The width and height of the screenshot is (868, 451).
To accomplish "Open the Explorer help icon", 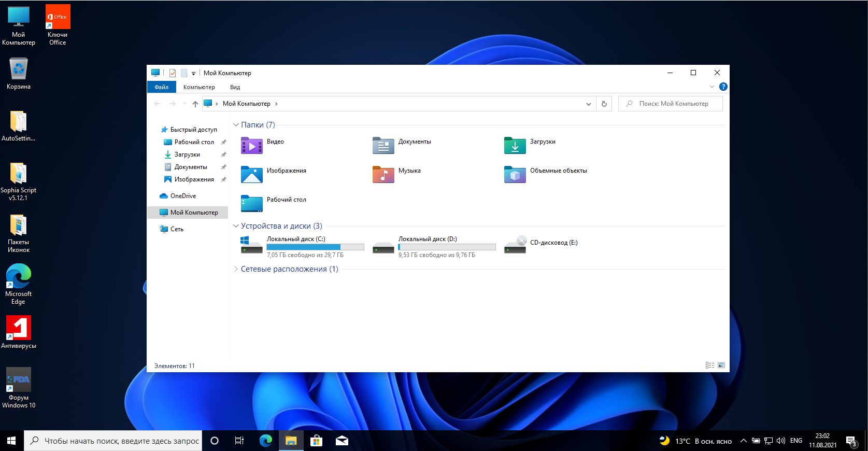I will pos(723,87).
